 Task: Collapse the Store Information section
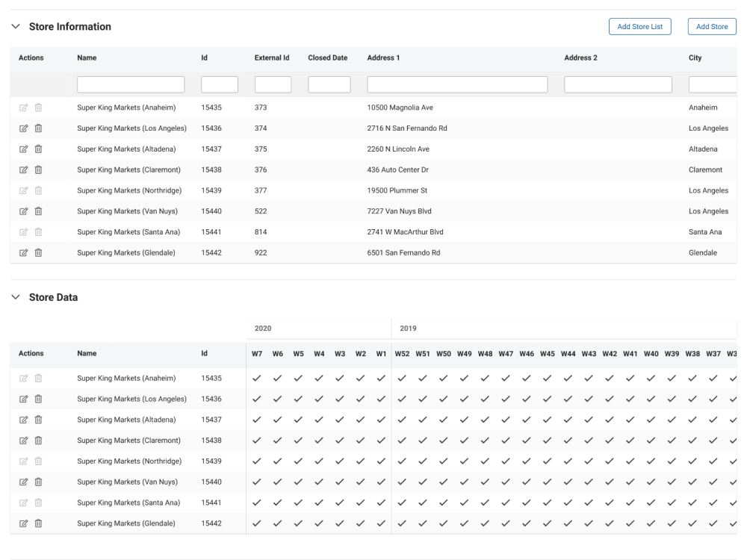[x=16, y=27]
